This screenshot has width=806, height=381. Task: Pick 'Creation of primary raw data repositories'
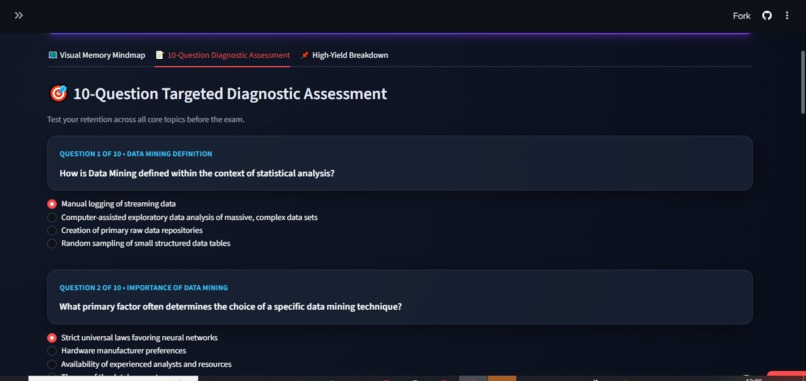(125, 230)
